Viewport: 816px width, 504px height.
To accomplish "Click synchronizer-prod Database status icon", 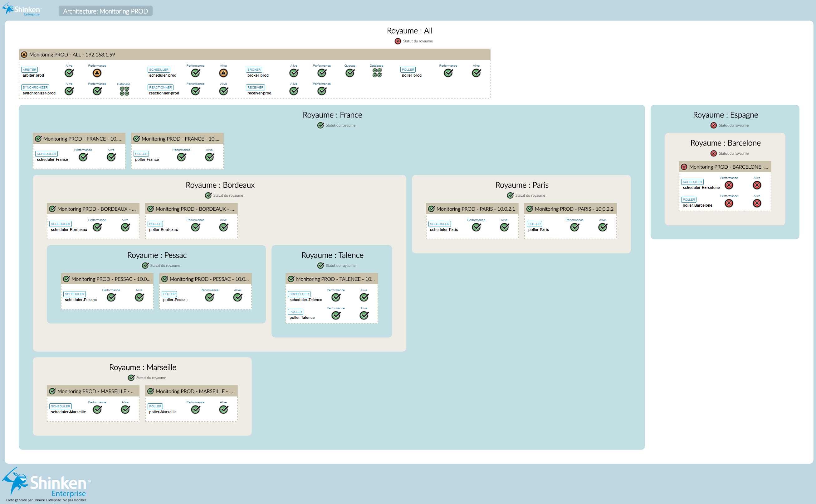I will pos(125,91).
